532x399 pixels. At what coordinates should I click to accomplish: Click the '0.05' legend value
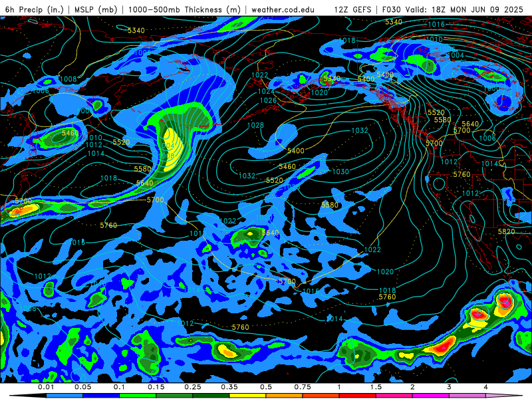coord(82,387)
